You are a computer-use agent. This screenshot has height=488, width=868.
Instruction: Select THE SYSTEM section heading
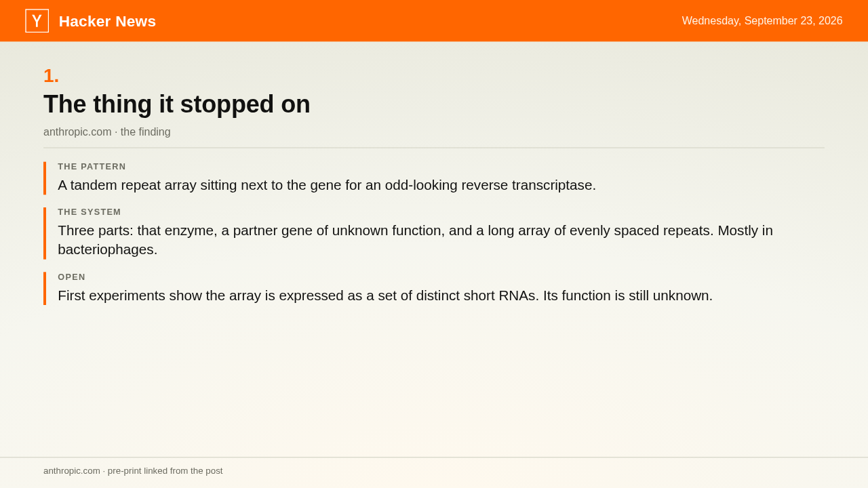(90, 212)
